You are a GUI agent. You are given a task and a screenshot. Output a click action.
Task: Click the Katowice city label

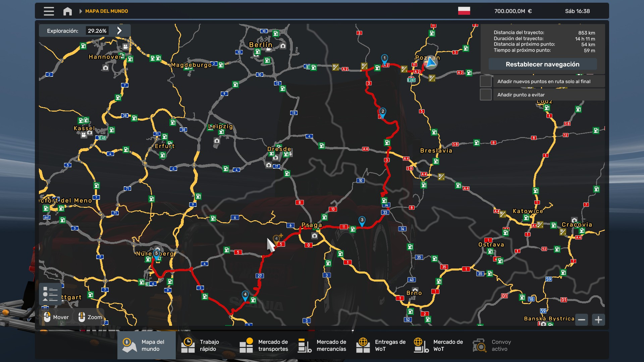(528, 211)
